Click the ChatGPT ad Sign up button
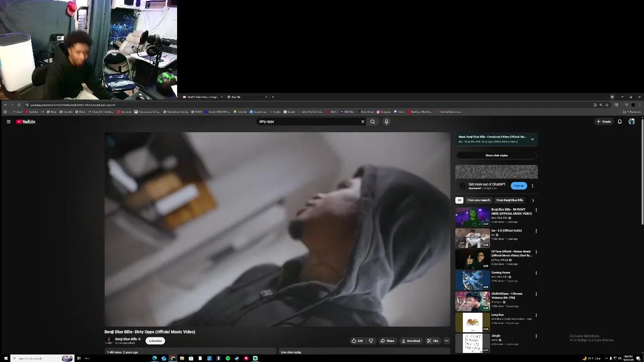 [519, 186]
